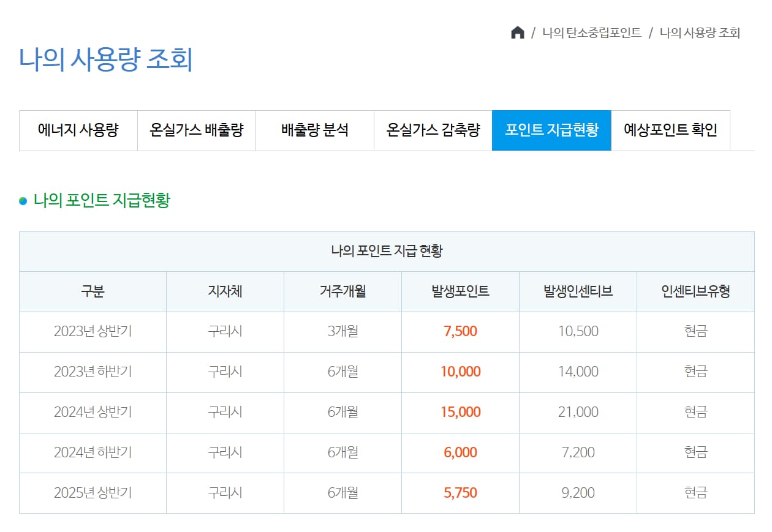Open the 온실가스 배출량 tab
Screen dimensions: 772x532
tap(197, 130)
